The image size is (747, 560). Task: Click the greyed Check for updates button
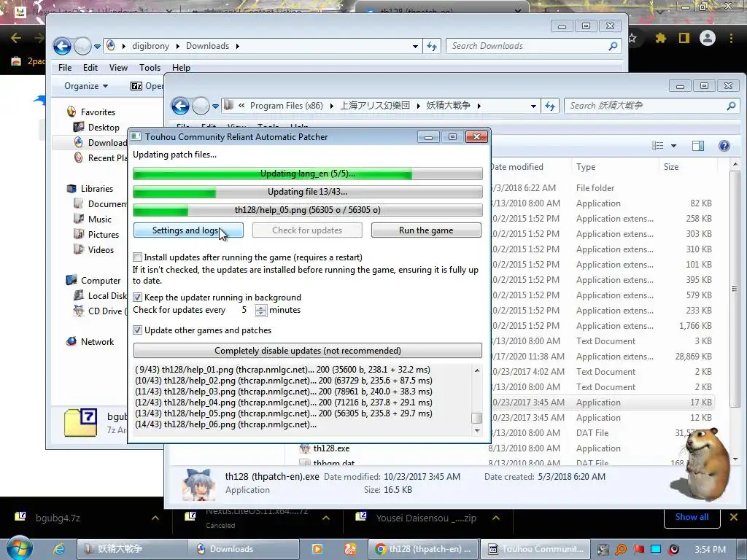click(x=307, y=230)
